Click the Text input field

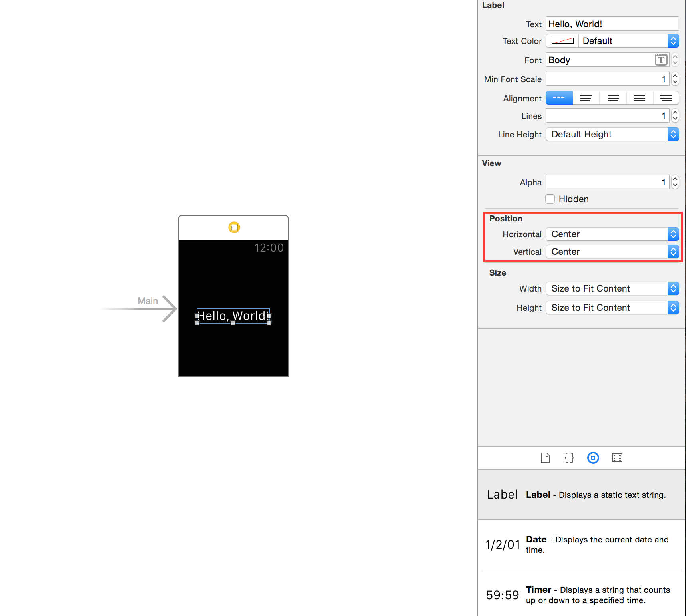[x=612, y=24]
